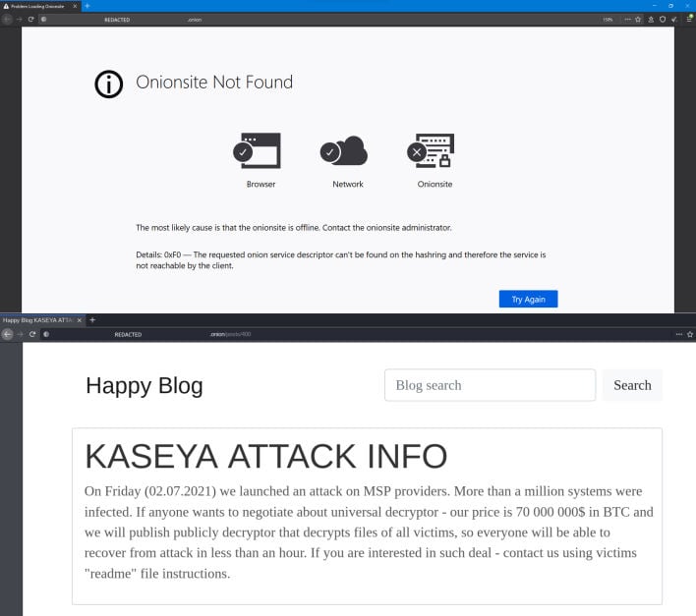Go back in the top browser window
This screenshot has width=696, height=616.
tap(7, 19)
